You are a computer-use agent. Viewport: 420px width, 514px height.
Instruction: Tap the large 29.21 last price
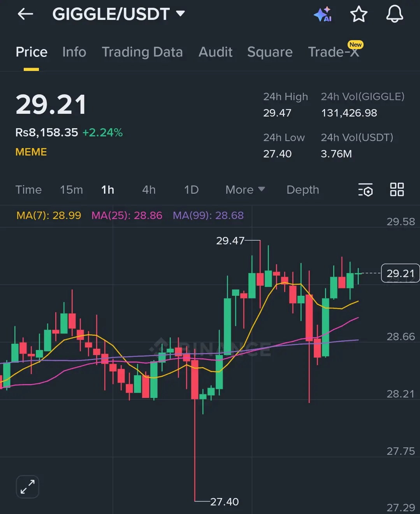[51, 105]
